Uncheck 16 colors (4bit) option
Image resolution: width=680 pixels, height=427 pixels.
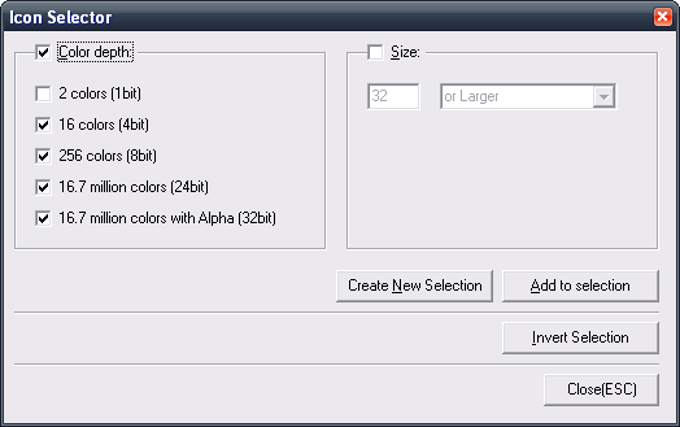click(x=43, y=125)
